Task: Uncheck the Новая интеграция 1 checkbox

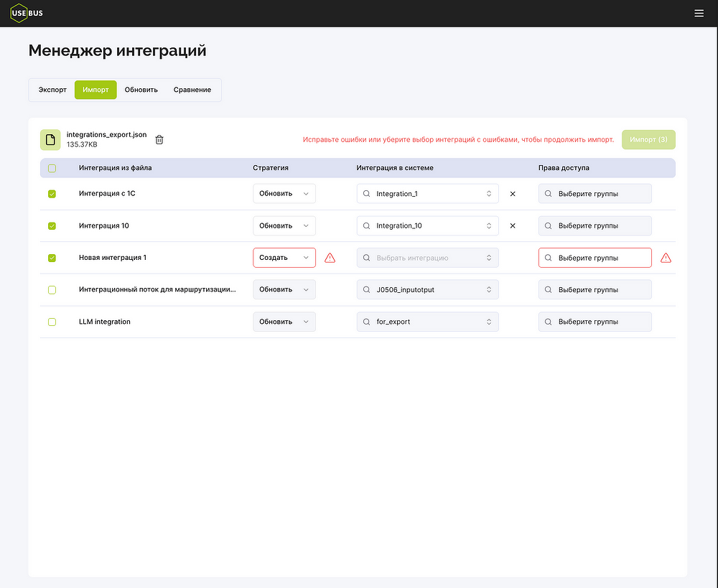Action: (52, 258)
